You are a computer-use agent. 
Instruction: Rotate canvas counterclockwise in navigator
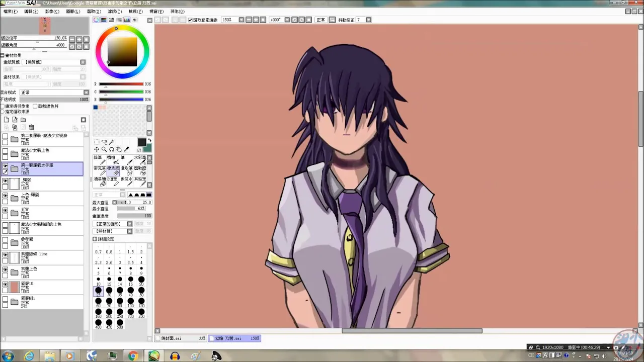pyautogui.click(x=72, y=47)
